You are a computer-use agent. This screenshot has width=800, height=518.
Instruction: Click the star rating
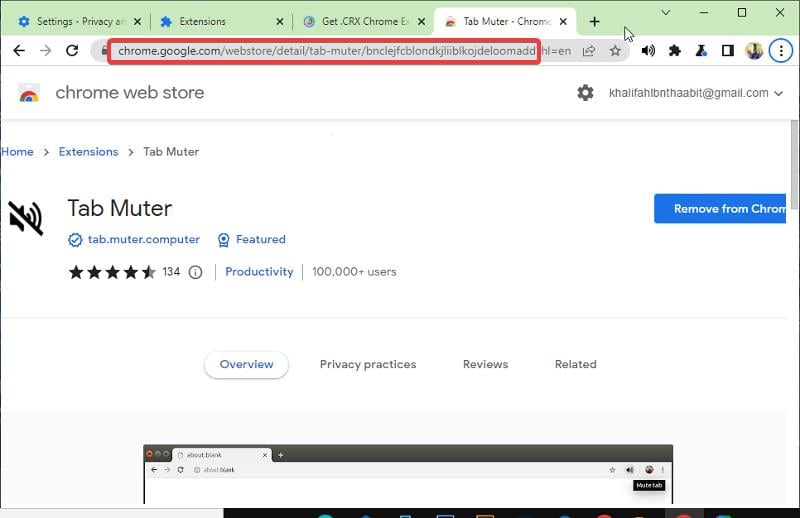[x=112, y=272]
